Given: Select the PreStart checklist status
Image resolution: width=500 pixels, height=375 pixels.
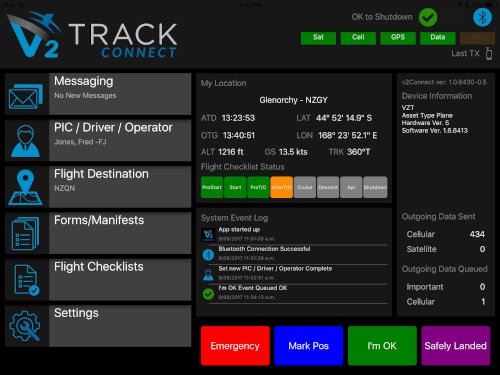Looking at the screenshot, I should coord(212,187).
